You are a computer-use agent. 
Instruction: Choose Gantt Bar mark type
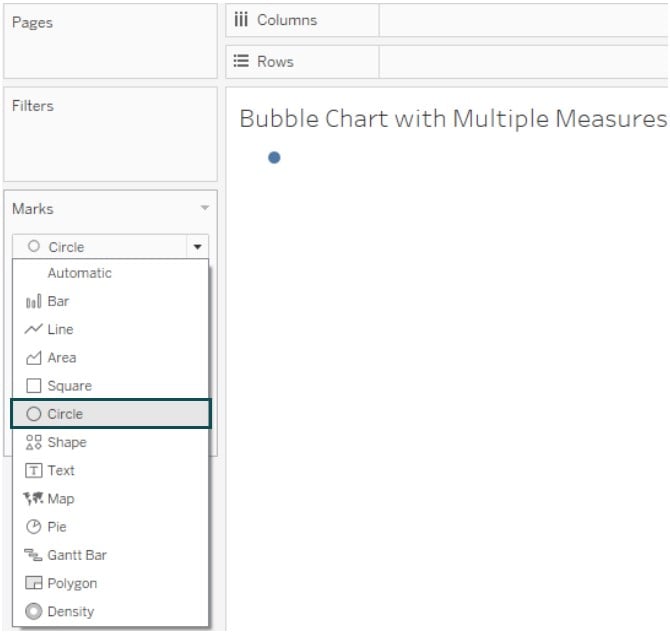coord(111,555)
